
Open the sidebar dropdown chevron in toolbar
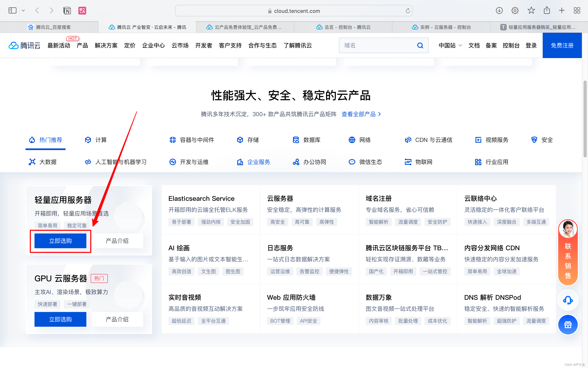click(23, 10)
